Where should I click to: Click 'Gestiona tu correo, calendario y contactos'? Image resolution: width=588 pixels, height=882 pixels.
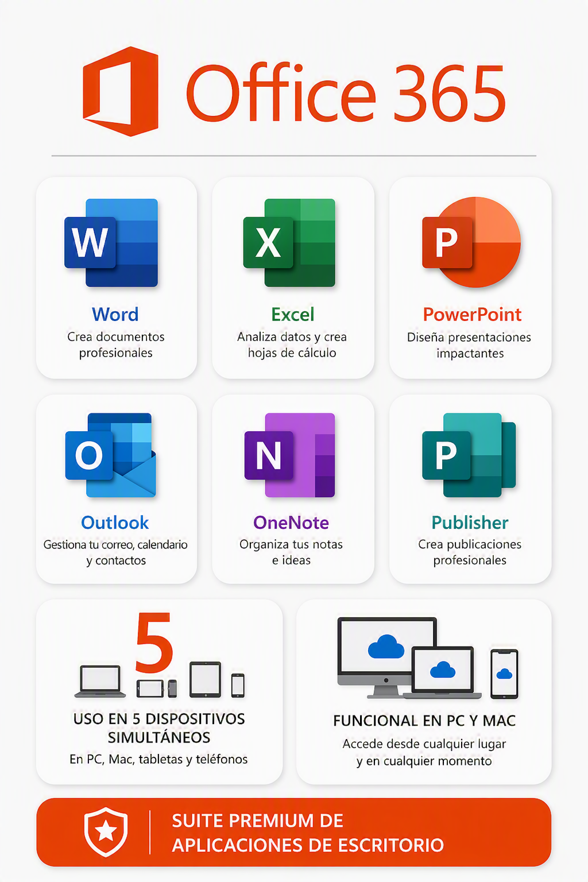pos(115,552)
